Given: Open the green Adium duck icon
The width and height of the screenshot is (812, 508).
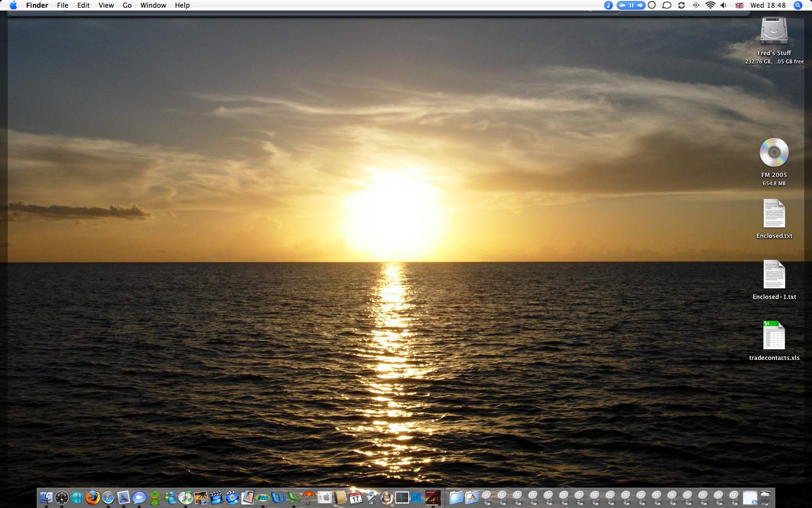Looking at the screenshot, I should click(155, 497).
